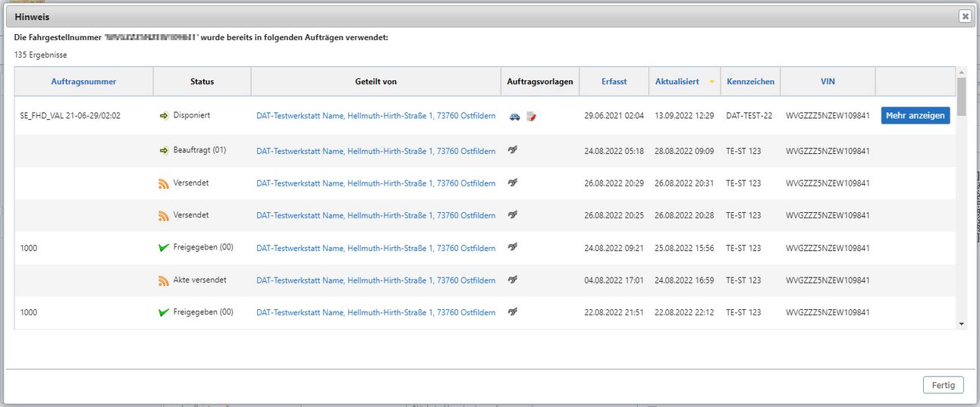Click the orange feed icon beside Akte versendet
The height and width of the screenshot is (407, 980).
pos(163,280)
